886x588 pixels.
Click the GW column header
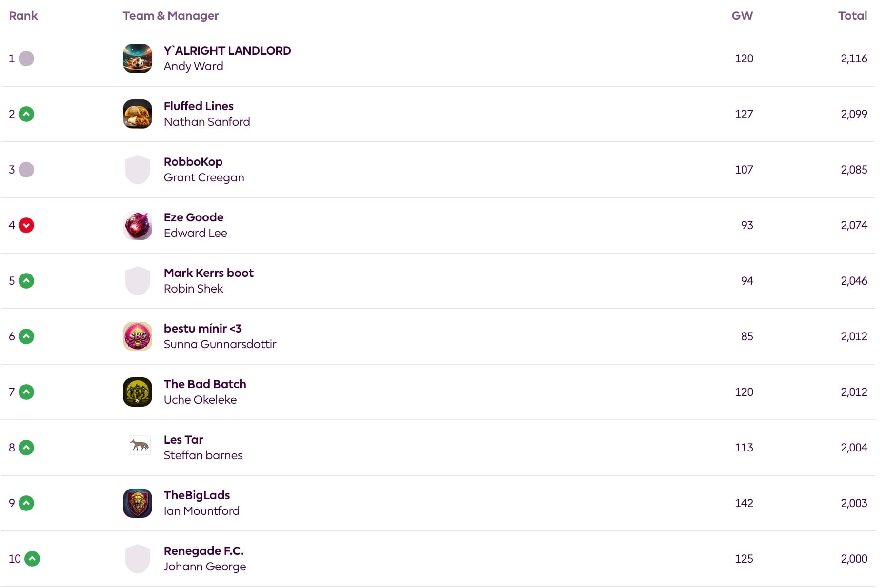point(742,16)
